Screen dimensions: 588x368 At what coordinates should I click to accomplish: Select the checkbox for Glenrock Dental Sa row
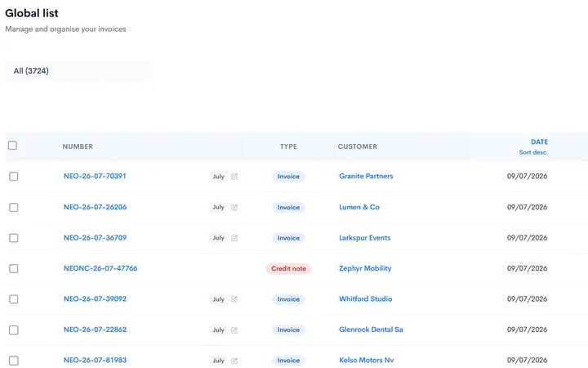click(14, 330)
